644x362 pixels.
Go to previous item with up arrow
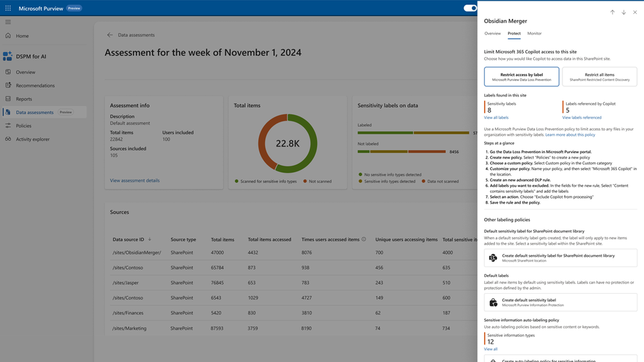click(x=612, y=12)
